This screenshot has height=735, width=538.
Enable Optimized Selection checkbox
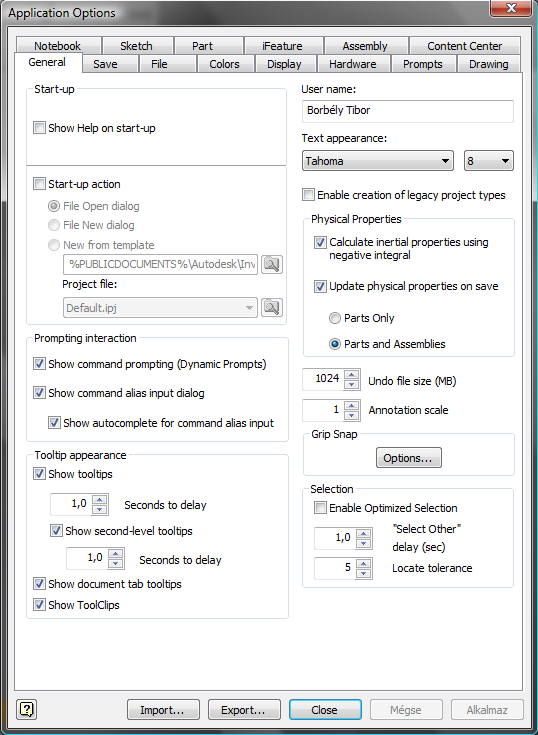click(x=321, y=508)
